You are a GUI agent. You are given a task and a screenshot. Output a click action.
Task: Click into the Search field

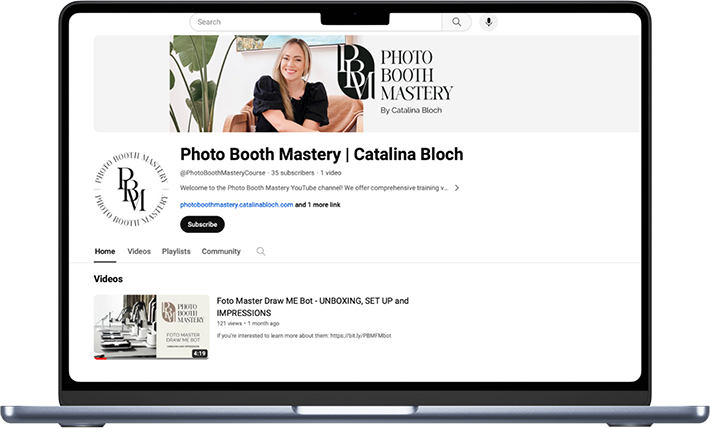(316, 22)
